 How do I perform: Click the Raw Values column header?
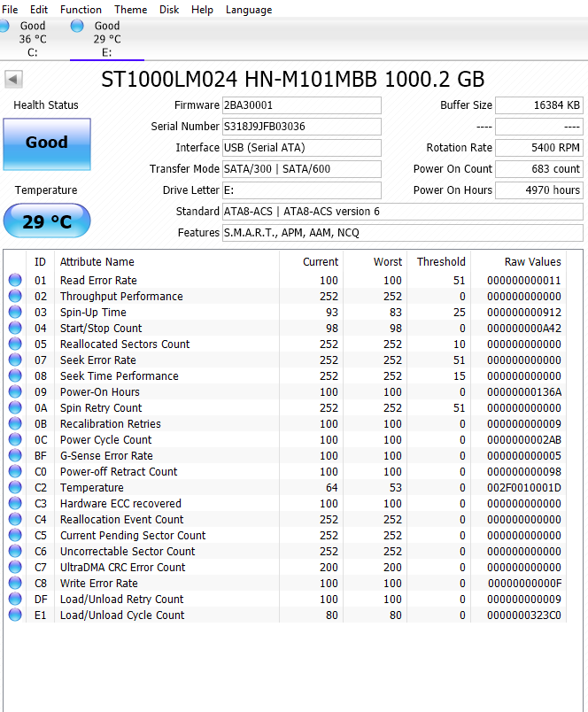pos(532,261)
